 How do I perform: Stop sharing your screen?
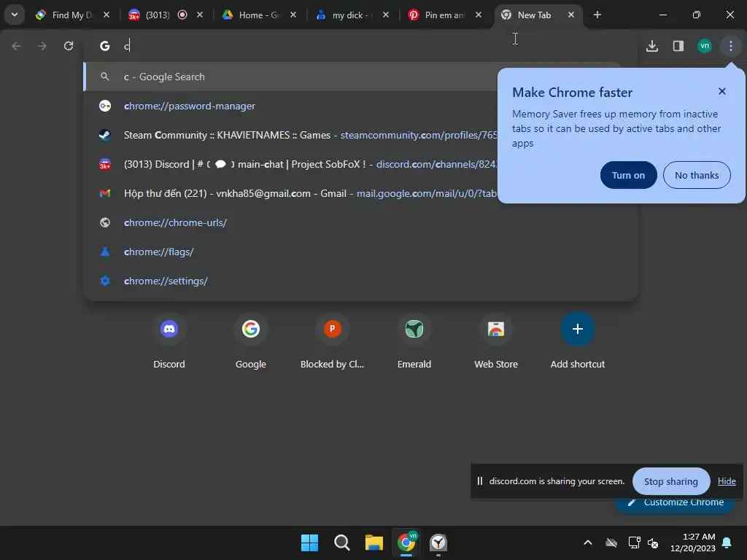point(671,481)
